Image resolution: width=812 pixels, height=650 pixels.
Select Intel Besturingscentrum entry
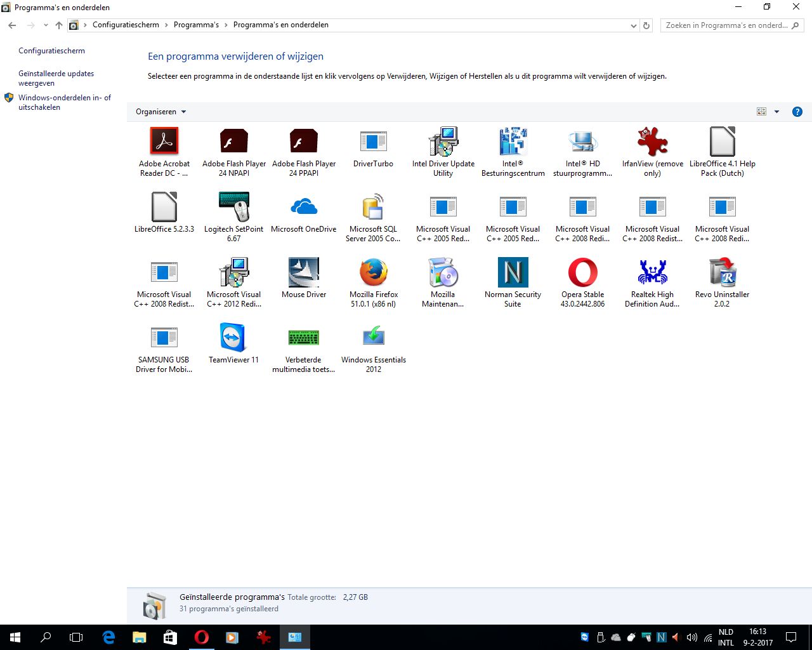click(x=513, y=152)
